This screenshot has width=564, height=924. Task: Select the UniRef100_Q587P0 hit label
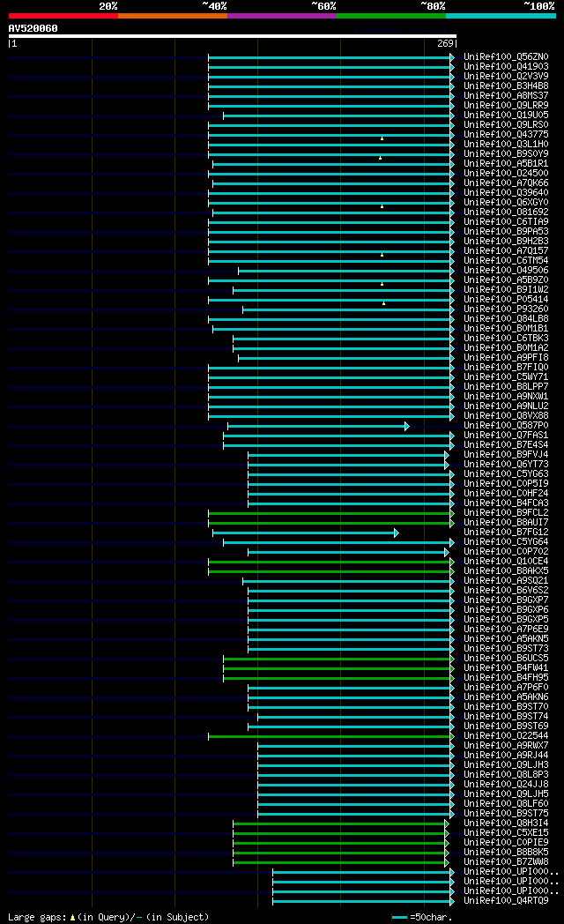pos(506,426)
